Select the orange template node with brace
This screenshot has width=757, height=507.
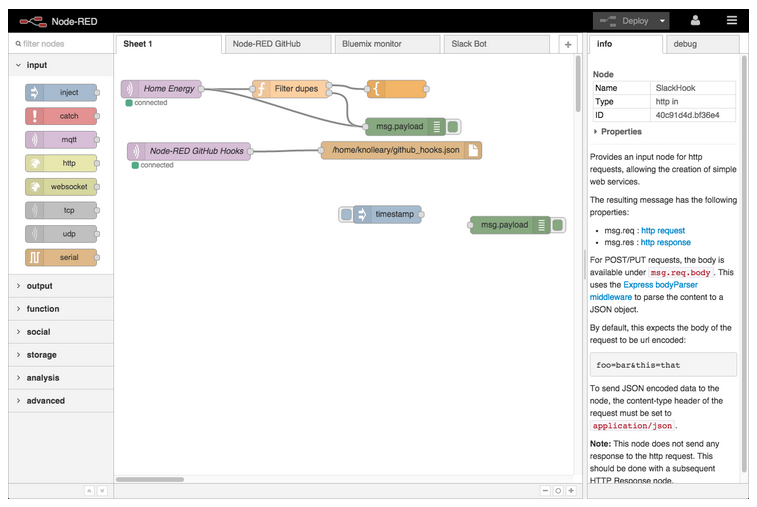point(396,89)
